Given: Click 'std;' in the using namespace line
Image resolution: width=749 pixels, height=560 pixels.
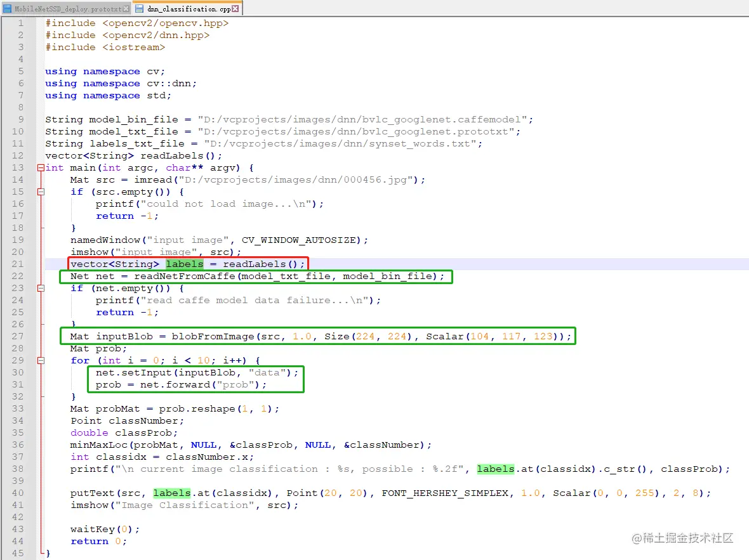Looking at the screenshot, I should (159, 95).
